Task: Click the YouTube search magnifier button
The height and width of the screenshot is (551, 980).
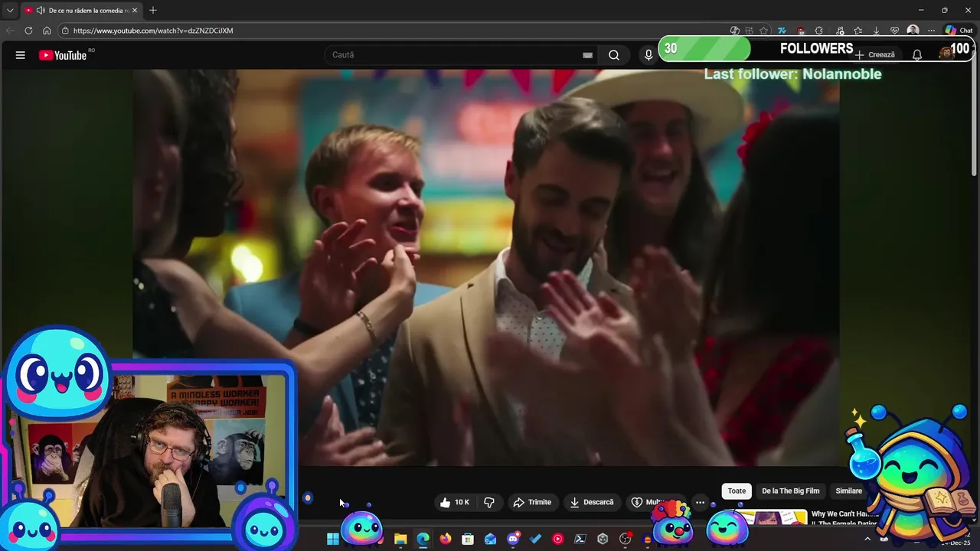Action: click(614, 55)
